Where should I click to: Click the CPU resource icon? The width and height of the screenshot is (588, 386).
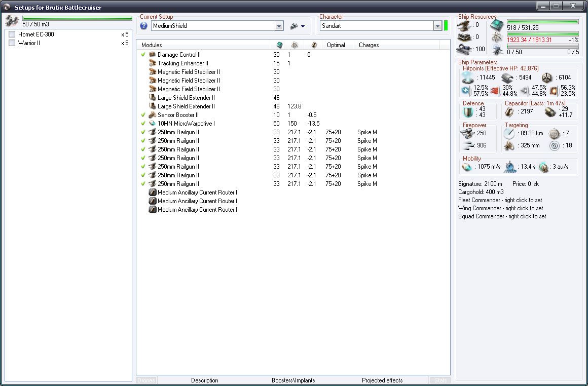497,25
